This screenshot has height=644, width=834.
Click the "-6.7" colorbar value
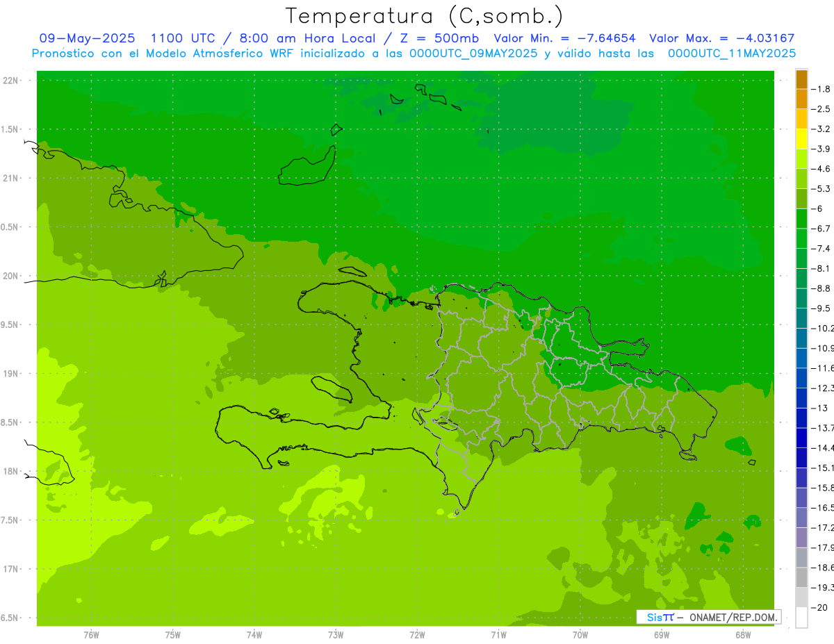click(822, 229)
